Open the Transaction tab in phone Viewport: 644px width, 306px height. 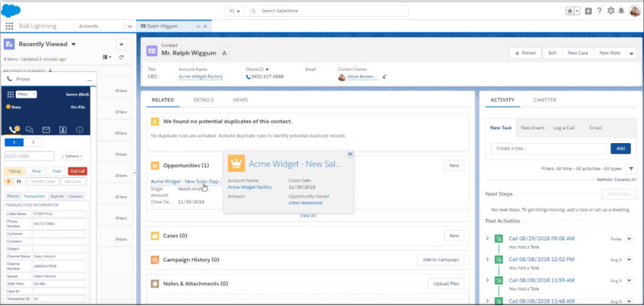coord(34,196)
